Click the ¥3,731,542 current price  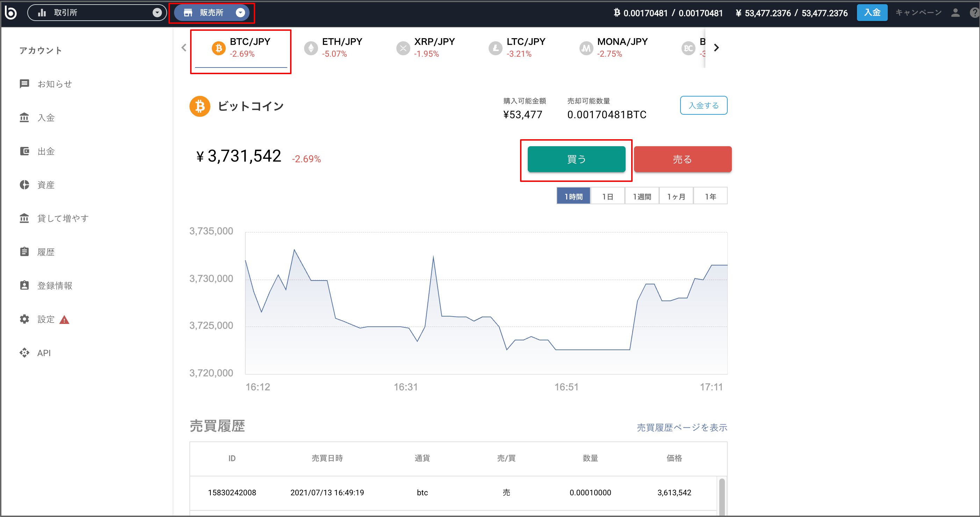[238, 156]
